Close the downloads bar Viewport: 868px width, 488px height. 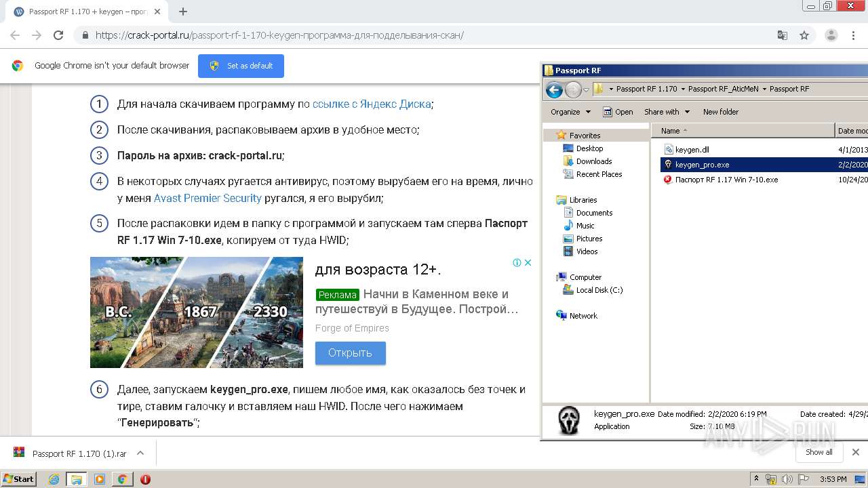click(856, 452)
